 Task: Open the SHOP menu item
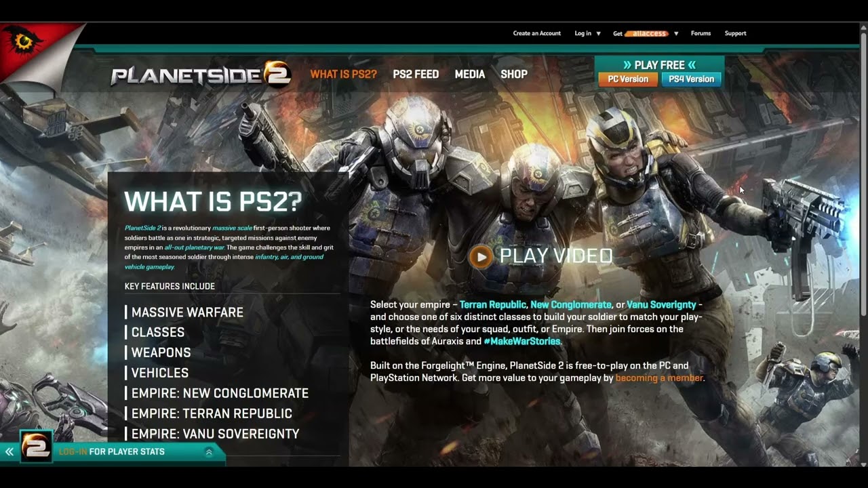[514, 75]
